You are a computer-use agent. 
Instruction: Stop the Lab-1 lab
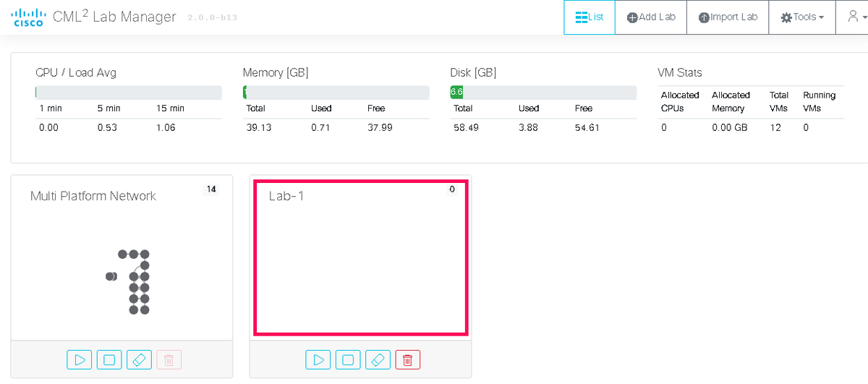click(x=348, y=359)
